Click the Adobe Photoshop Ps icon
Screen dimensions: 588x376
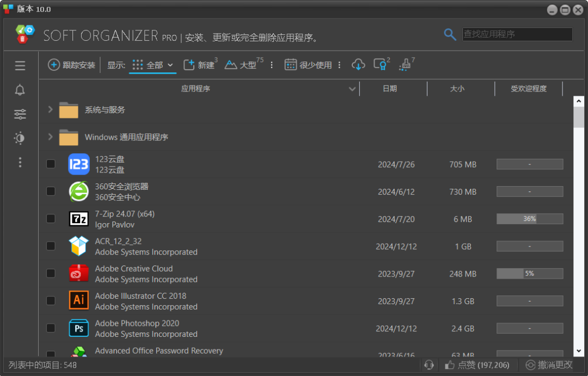pos(79,328)
